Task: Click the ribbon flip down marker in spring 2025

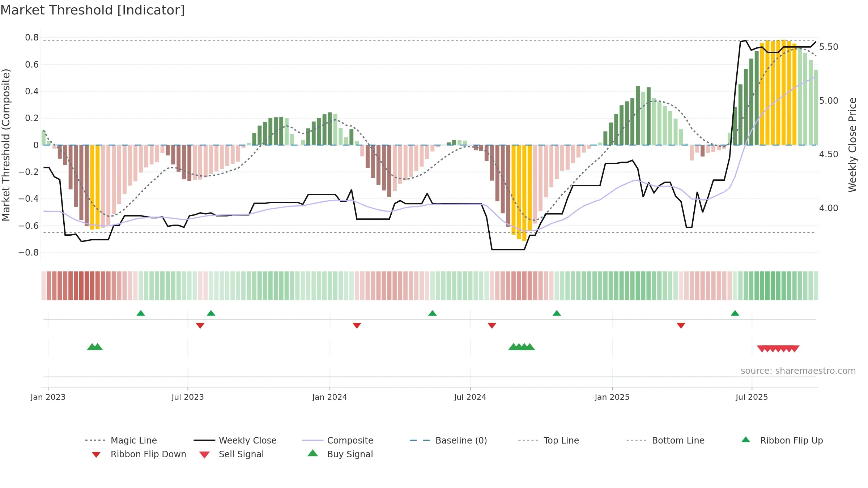Action: coord(681,326)
